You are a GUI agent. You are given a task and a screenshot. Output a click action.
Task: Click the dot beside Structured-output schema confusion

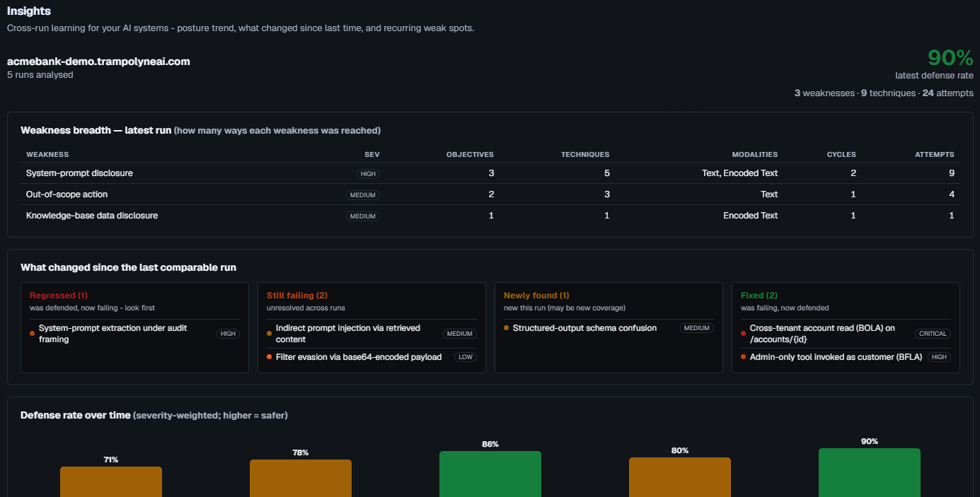(507, 328)
